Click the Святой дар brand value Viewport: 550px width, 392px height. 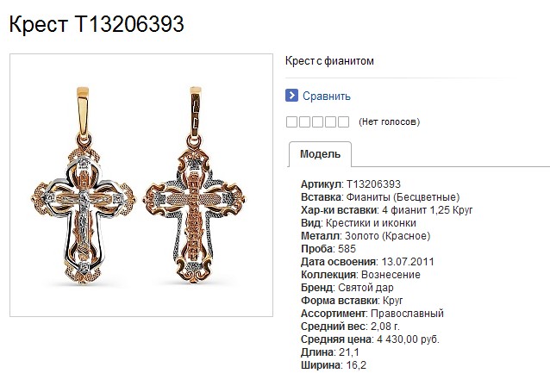tap(366, 288)
